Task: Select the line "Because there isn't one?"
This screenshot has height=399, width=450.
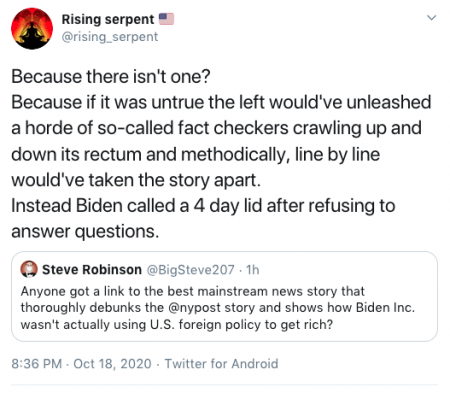Action: pyautogui.click(x=111, y=77)
